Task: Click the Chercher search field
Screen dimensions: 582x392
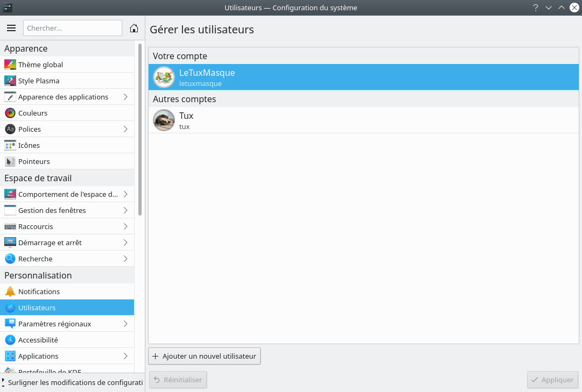Action: pos(73,28)
